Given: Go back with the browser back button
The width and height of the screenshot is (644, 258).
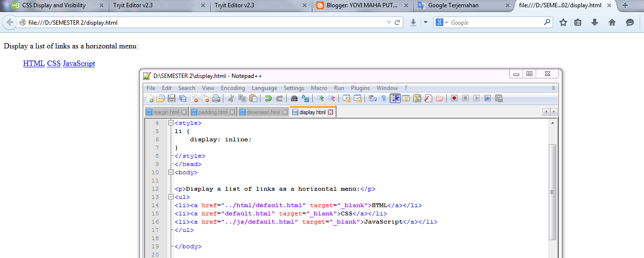Looking at the screenshot, I should 10,22.
